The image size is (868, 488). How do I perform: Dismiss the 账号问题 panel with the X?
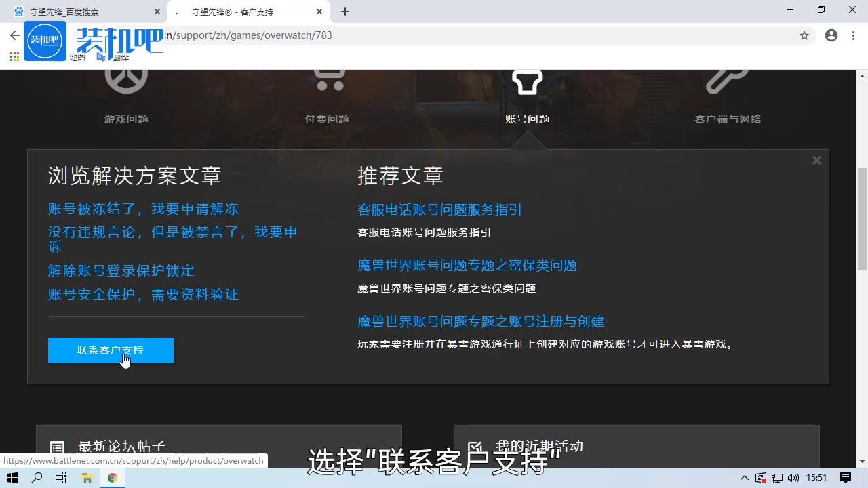tap(816, 160)
